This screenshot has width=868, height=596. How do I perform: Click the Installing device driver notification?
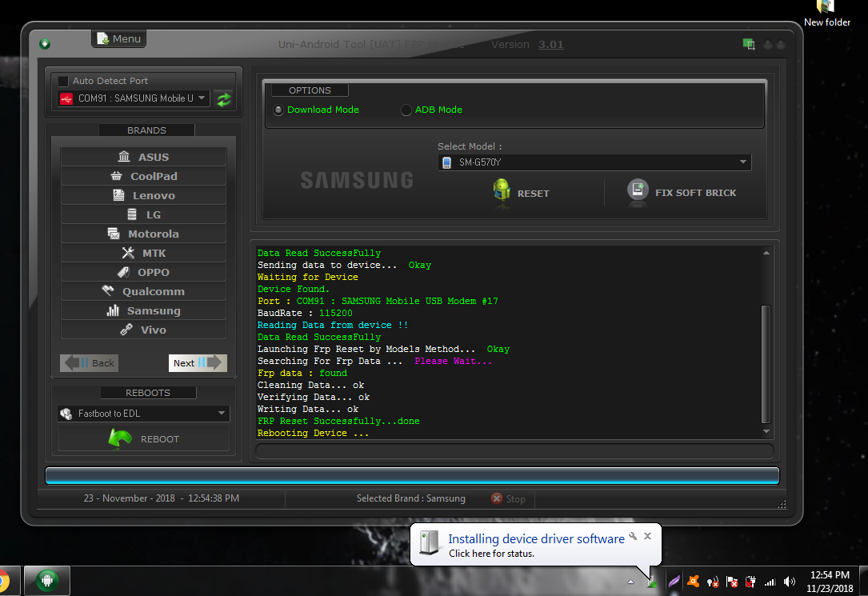[536, 545]
